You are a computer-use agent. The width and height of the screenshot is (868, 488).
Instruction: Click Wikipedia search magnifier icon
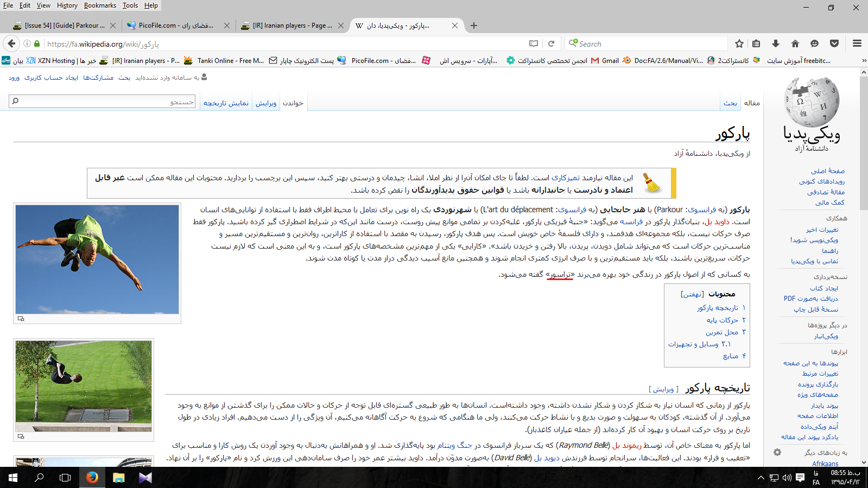click(15, 101)
